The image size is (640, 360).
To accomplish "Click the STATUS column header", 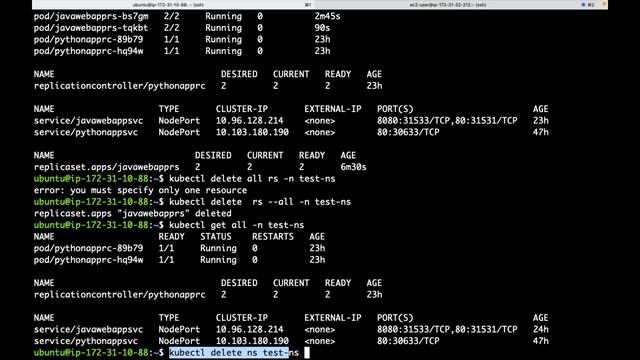I will [x=216, y=237].
